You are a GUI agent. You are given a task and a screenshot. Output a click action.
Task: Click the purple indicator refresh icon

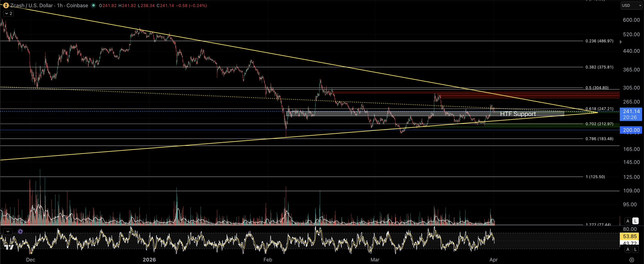[20, 231]
